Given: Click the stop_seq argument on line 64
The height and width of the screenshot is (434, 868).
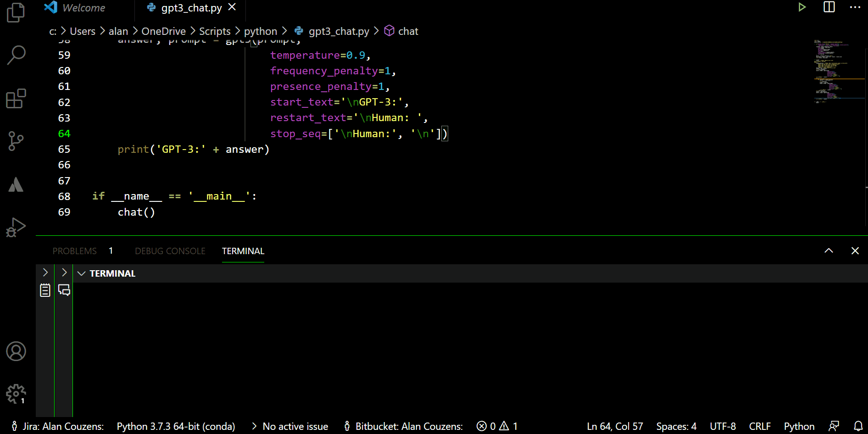Looking at the screenshot, I should click(x=359, y=134).
